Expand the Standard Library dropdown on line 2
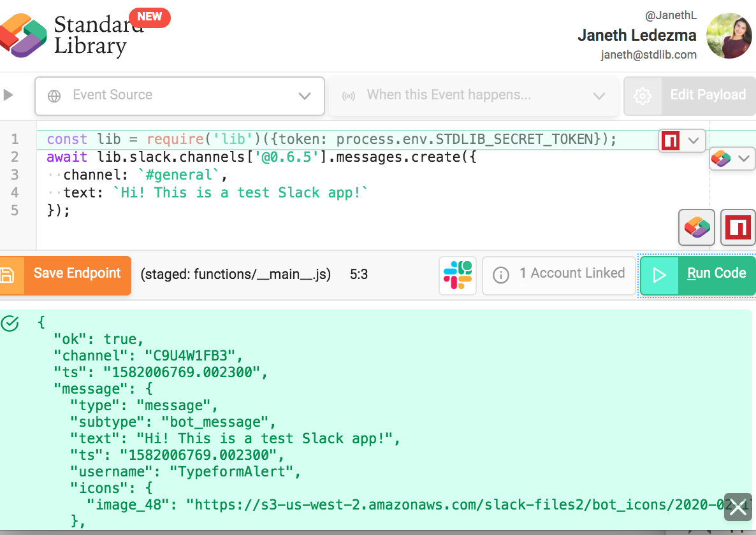 743,159
